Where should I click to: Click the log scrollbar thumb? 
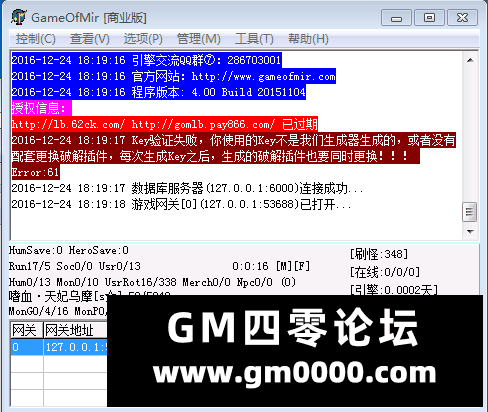pyautogui.click(x=470, y=212)
